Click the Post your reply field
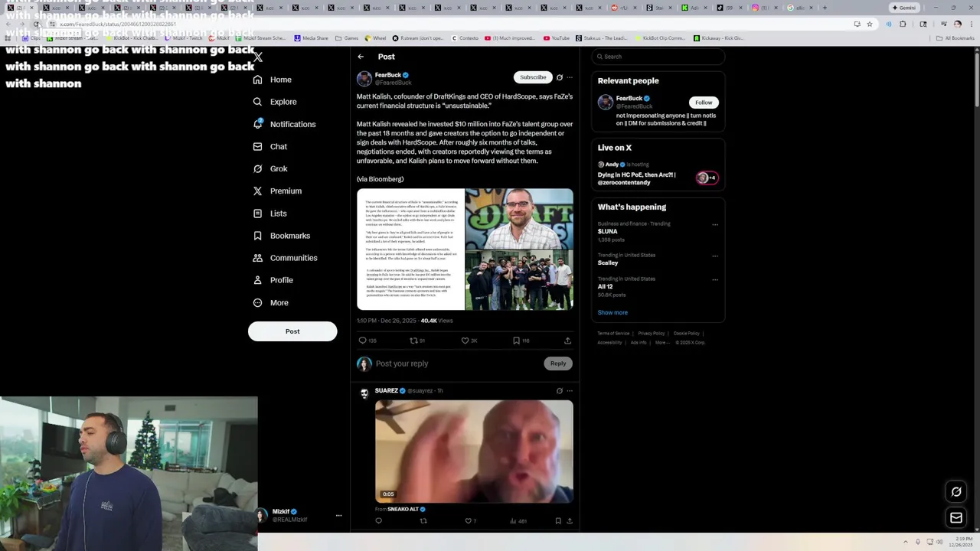This screenshot has width=980, height=551. point(458,364)
